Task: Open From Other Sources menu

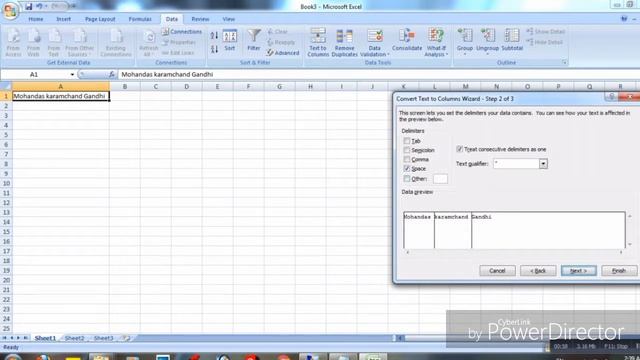Action: (79, 42)
